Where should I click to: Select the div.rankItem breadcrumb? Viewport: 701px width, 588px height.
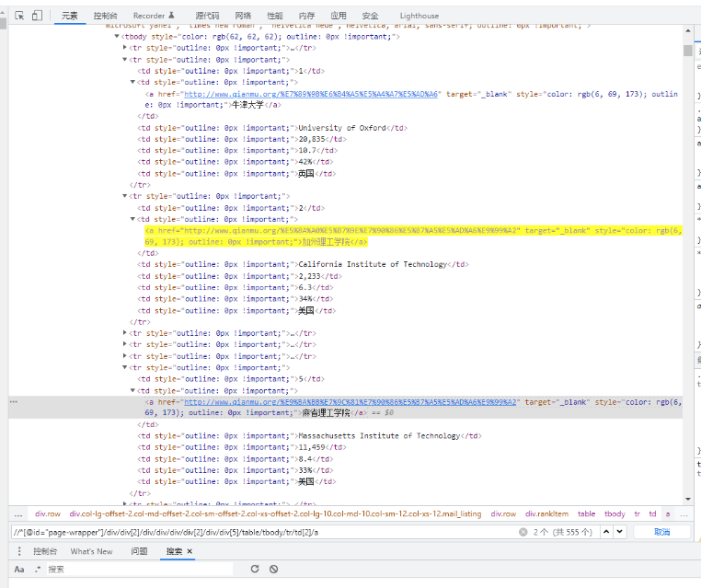[546, 513]
